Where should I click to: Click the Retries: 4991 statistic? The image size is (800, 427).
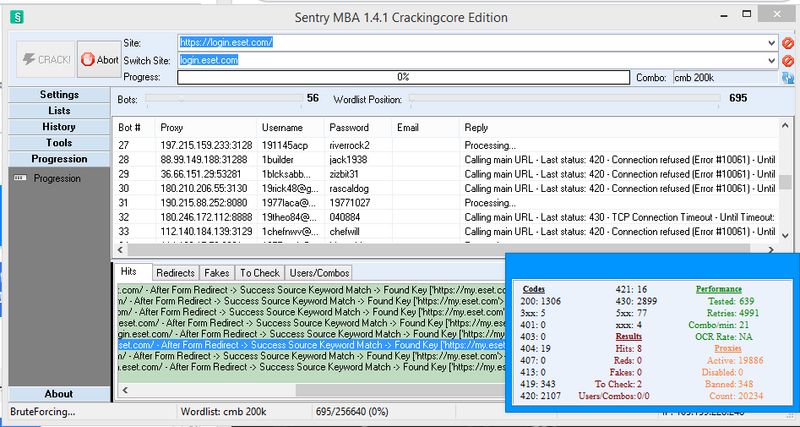tap(733, 313)
